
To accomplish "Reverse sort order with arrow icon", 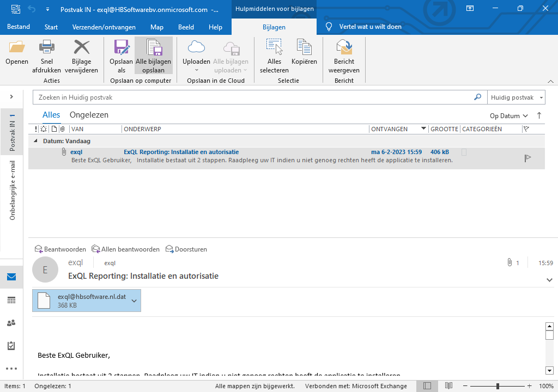I will pos(539,115).
